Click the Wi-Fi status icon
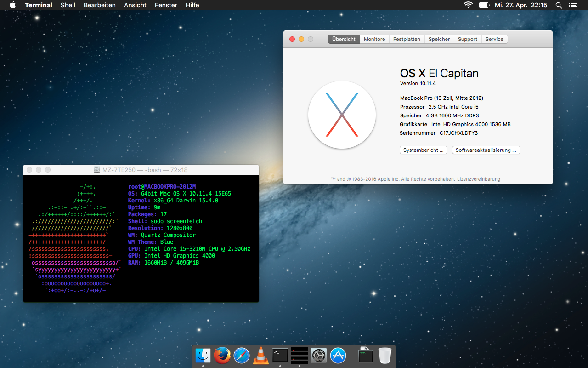Viewport: 588px width, 368px height. click(468, 5)
